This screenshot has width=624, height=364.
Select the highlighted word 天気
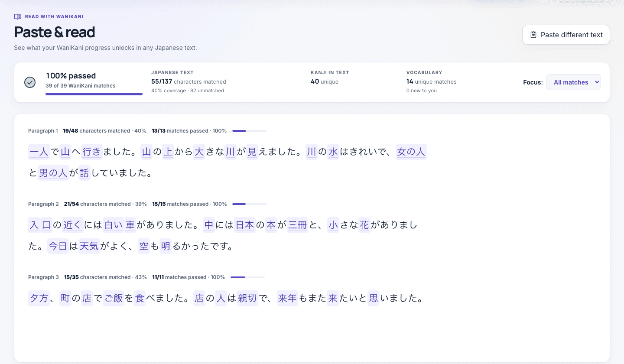[x=89, y=246]
